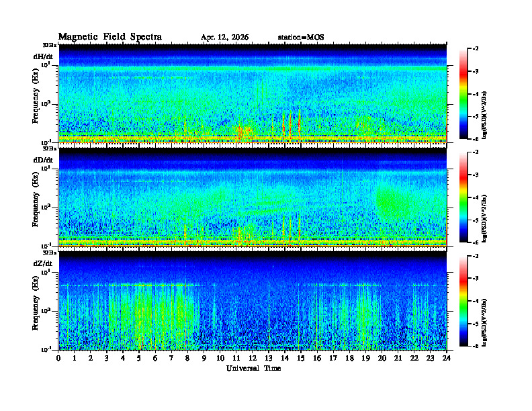The height and width of the screenshot is (411, 532).
Task: Click the dZ/dt panel label
Action: (43, 263)
